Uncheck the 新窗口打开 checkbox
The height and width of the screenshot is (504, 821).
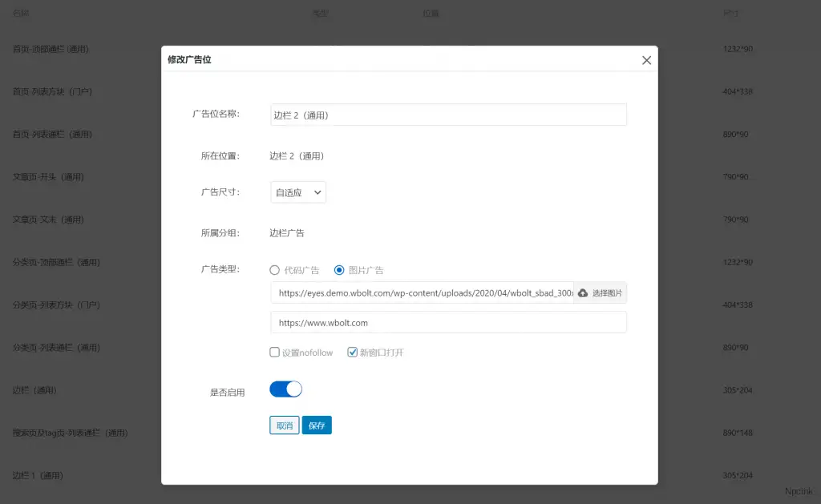[x=352, y=352]
